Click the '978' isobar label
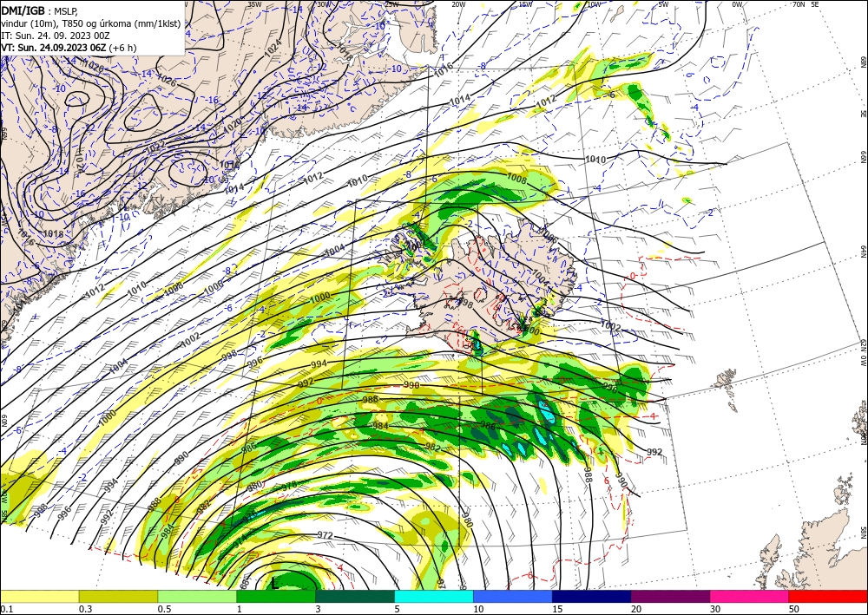This screenshot has width=868, height=615. click(289, 486)
